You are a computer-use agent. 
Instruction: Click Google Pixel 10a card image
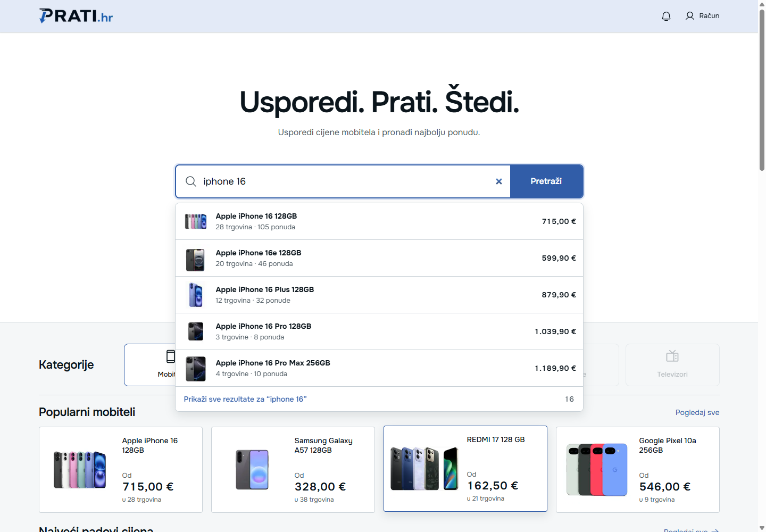coord(597,470)
